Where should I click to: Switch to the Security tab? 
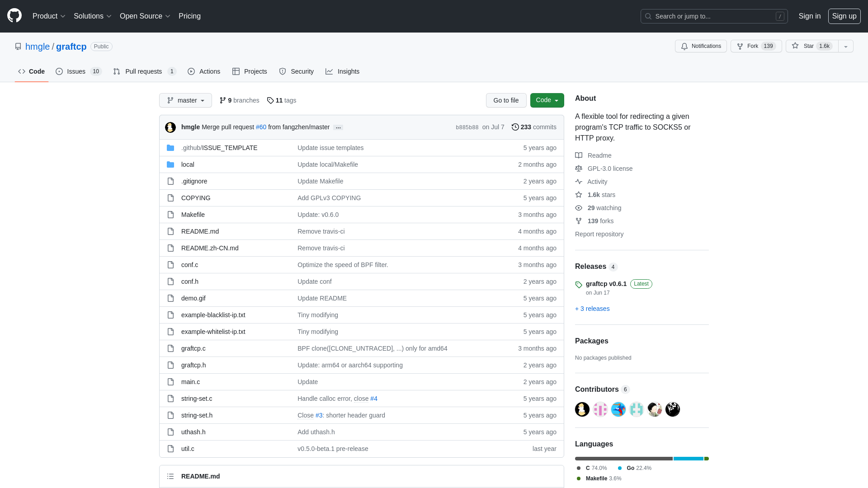[297, 71]
